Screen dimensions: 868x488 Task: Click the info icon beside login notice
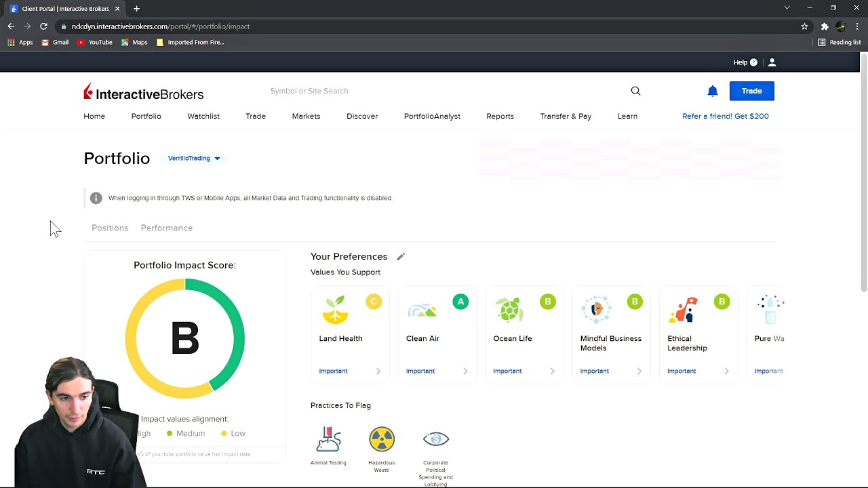(x=96, y=198)
